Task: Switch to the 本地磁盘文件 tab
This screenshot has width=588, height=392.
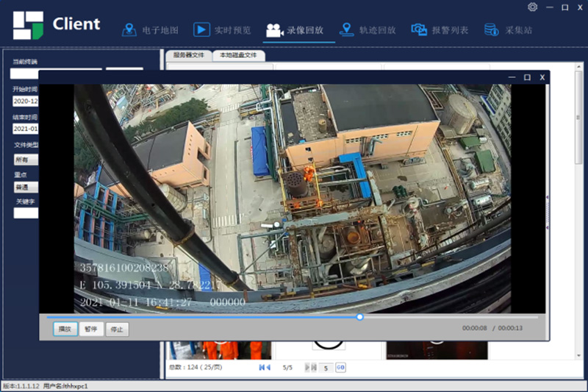Action: (x=239, y=55)
